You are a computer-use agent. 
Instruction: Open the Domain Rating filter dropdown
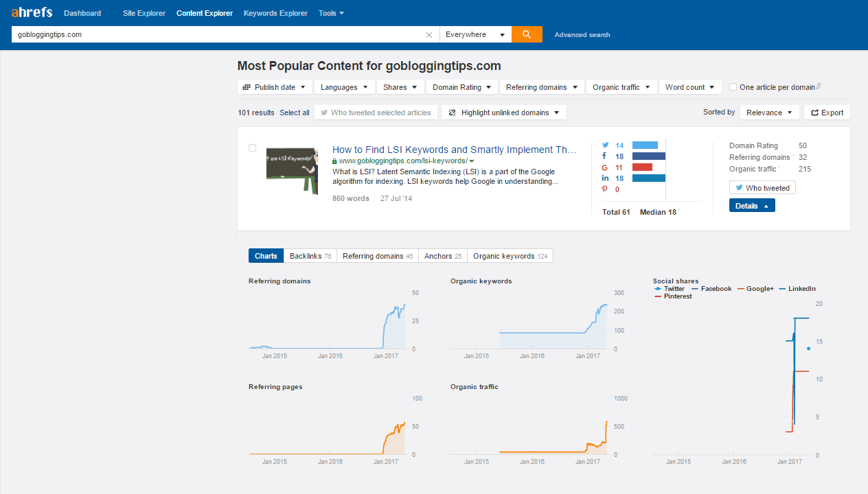[x=463, y=87]
